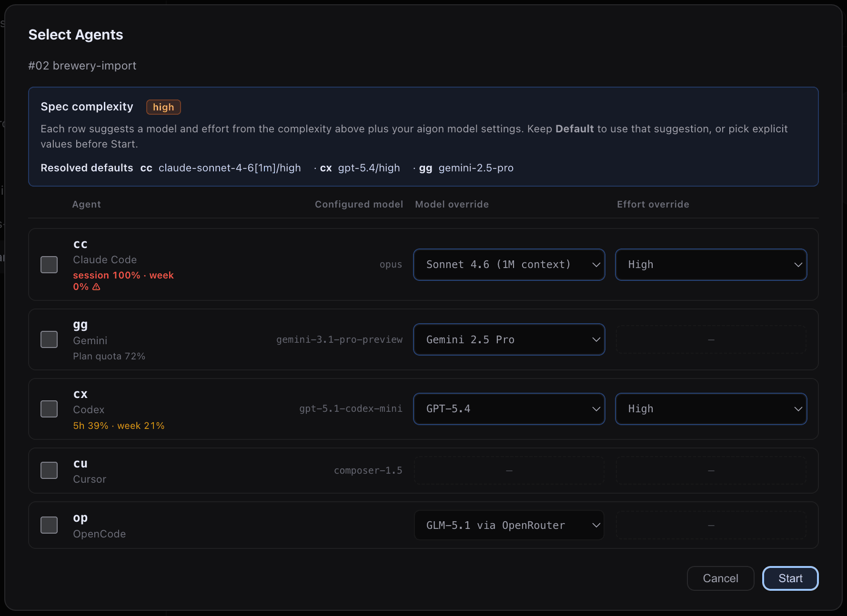Check the gg Gemini agent checkbox

[x=49, y=339]
